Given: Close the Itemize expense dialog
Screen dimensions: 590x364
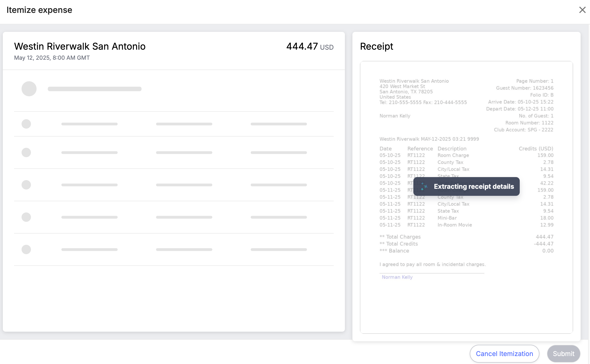Looking at the screenshot, I should (582, 10).
